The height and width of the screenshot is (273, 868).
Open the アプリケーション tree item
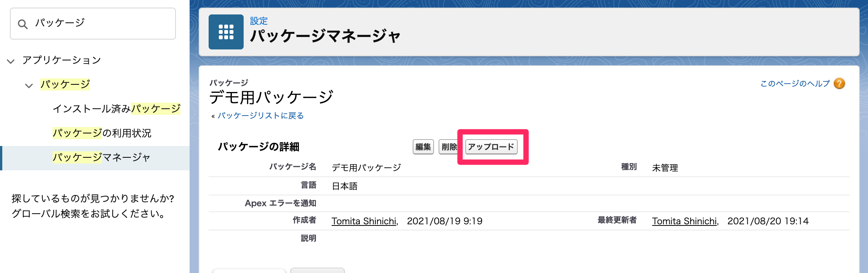[x=61, y=60]
